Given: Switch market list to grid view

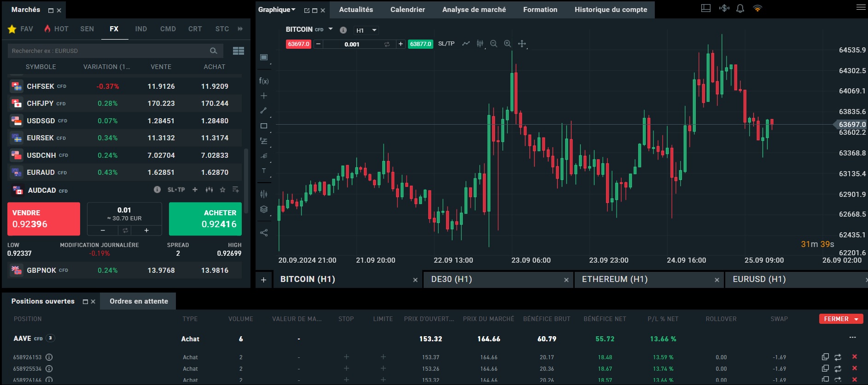Looking at the screenshot, I should (239, 51).
